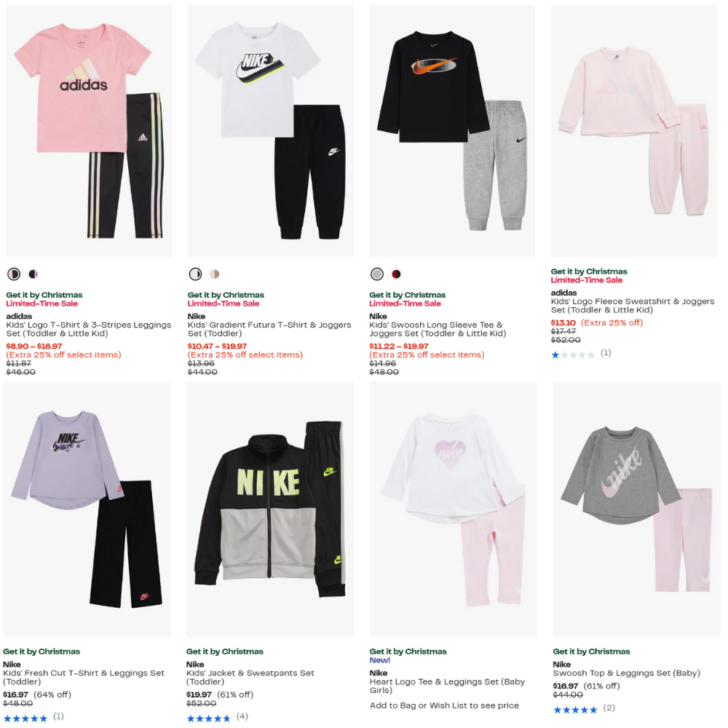Select the grey swatch for Swoosh Long Sleeve set
Viewport: 728px width, 728px height.
tap(377, 274)
